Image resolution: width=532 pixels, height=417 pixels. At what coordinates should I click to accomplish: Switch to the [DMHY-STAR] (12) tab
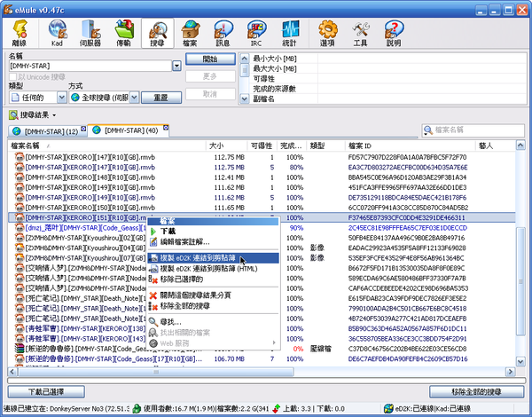pos(48,131)
